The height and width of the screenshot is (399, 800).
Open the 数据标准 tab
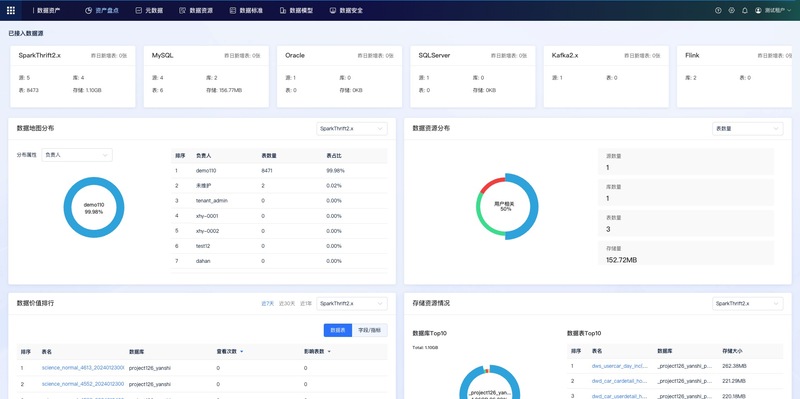click(246, 10)
